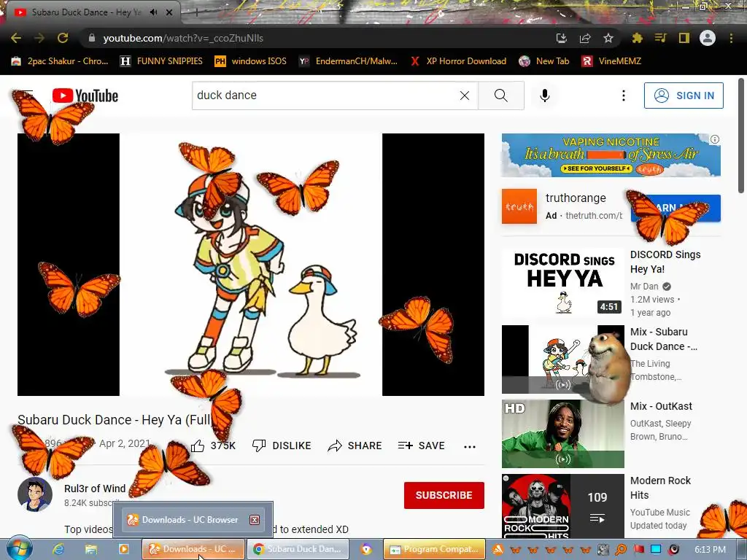Click the red flag tray icon

point(639,549)
